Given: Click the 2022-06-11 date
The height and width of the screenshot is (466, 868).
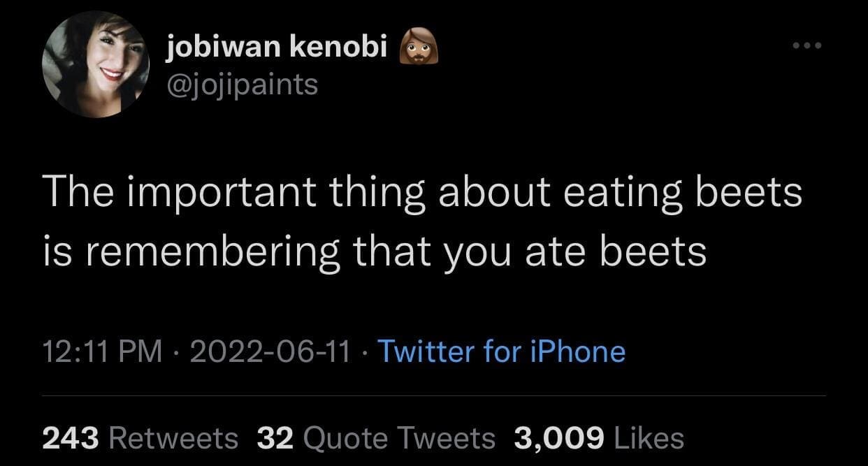Looking at the screenshot, I should (x=269, y=351).
